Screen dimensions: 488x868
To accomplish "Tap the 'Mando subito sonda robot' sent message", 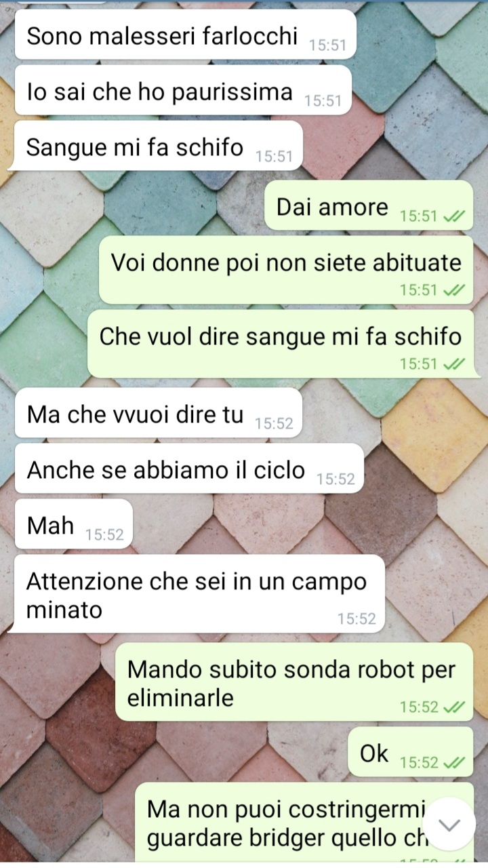I will 294,682.
